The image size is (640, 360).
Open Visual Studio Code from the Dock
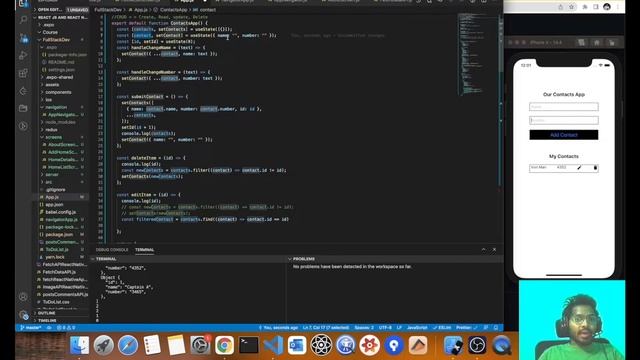273,345
